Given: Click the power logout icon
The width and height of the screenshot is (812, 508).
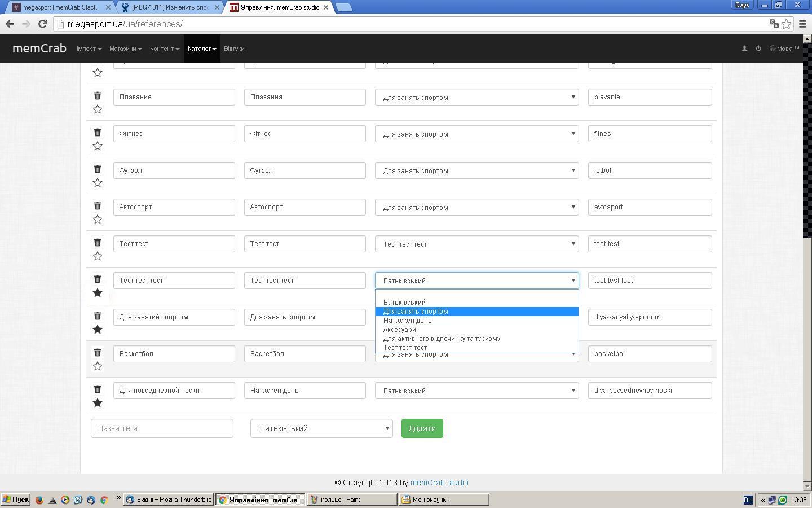Looking at the screenshot, I should click(758, 49).
